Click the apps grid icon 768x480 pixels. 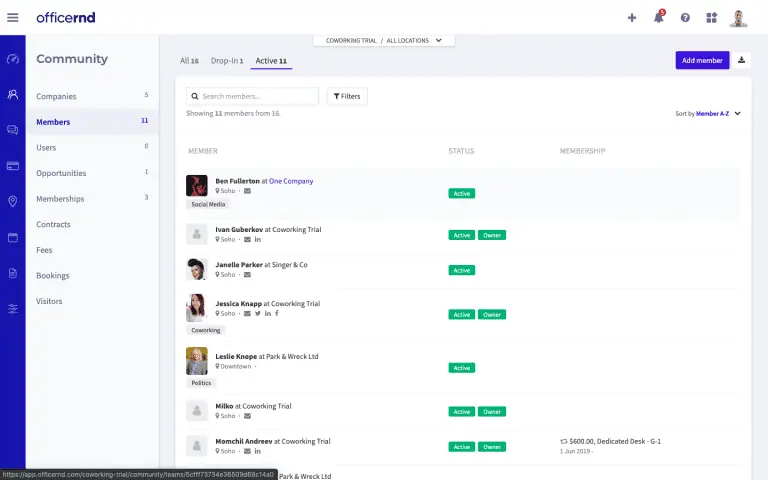(x=711, y=17)
